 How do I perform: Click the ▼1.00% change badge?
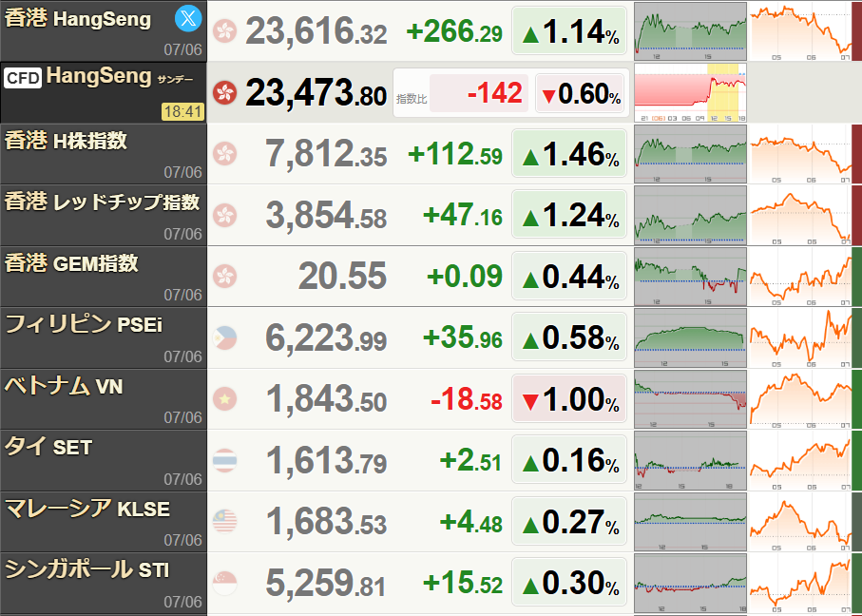569,398
